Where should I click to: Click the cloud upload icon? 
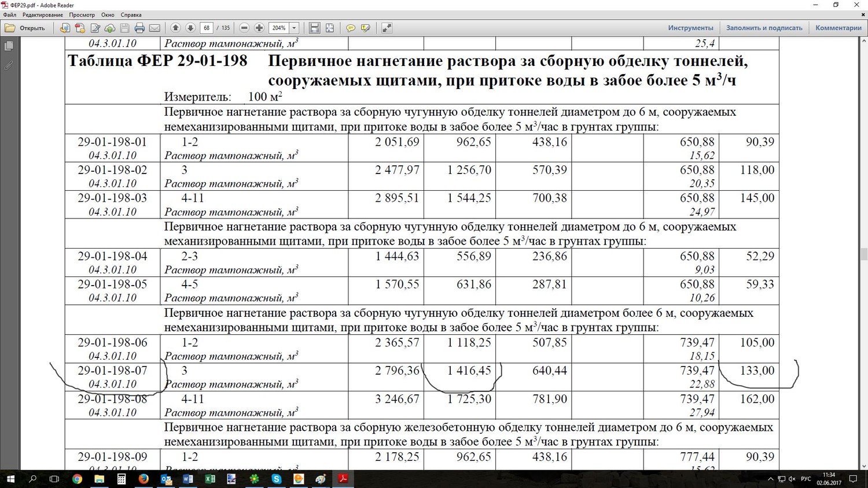[x=109, y=28]
